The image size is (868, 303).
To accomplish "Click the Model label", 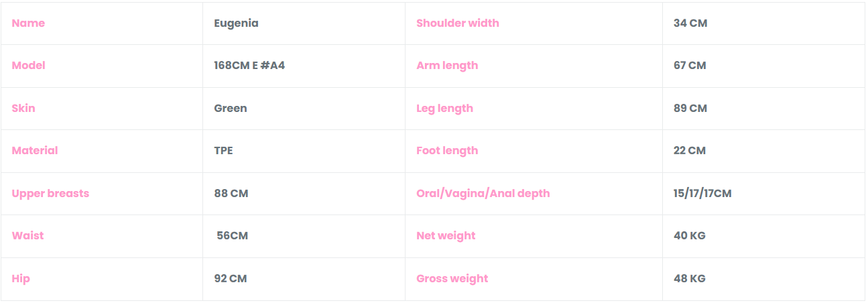I will tap(29, 66).
